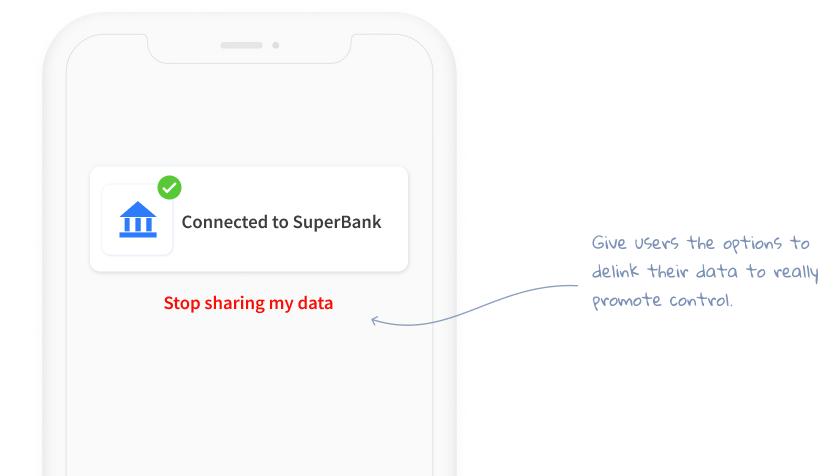Select the annotation line 'Give users the options to'

[700, 243]
